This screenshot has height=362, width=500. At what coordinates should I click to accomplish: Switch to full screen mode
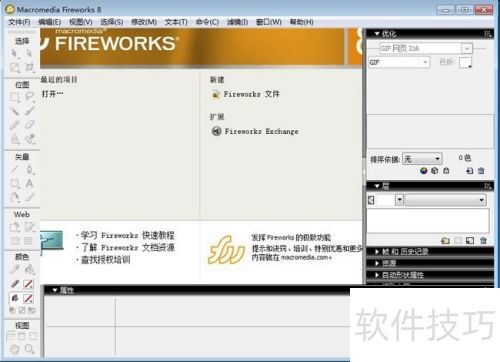pyautogui.click(x=33, y=336)
